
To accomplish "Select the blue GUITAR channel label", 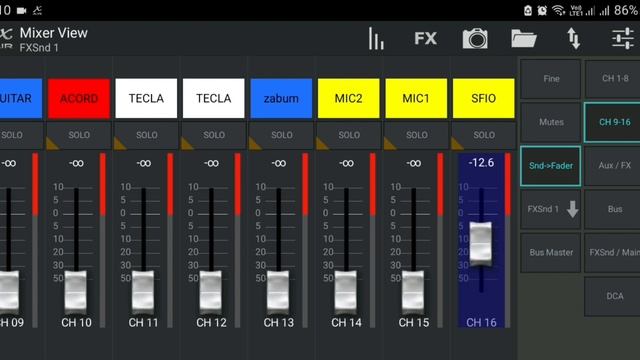I will [x=20, y=98].
